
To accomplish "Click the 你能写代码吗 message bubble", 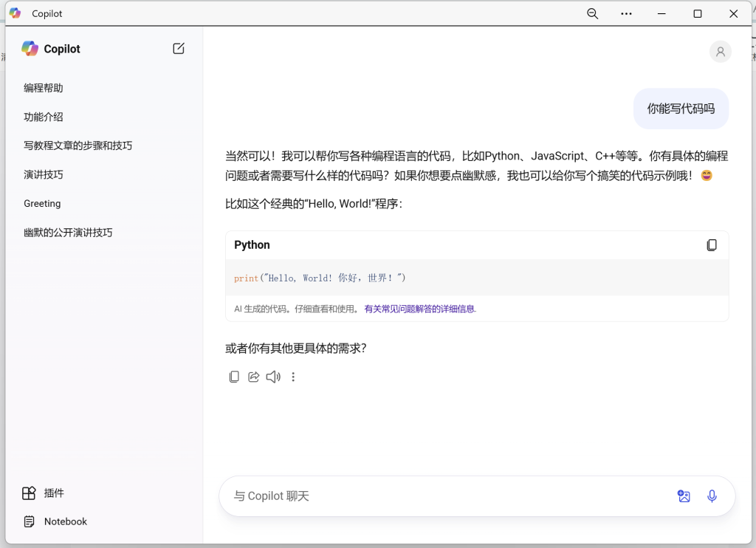I will [x=680, y=108].
